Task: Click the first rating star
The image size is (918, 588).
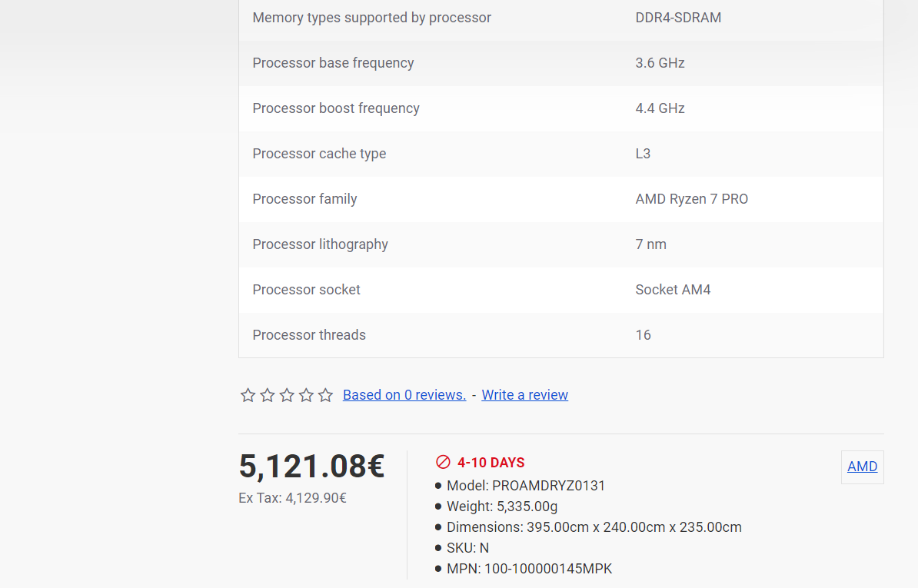Action: click(248, 396)
